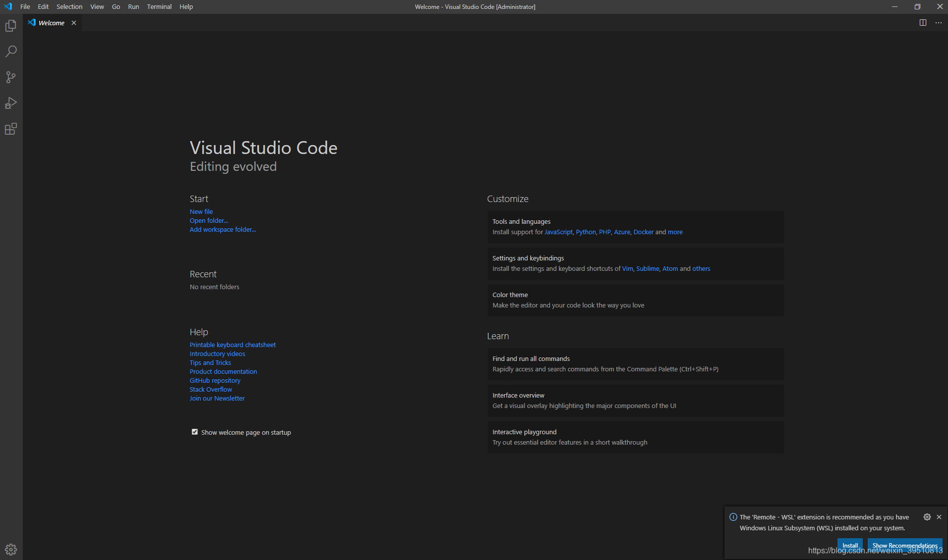Viewport: 948px width, 560px height.
Task: Select the Welcome tab
Action: [x=51, y=22]
